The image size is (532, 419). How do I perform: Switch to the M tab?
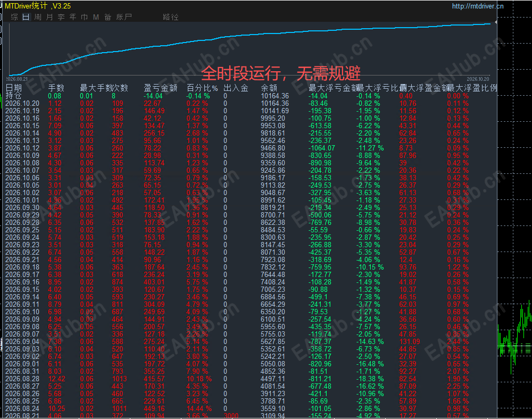(x=96, y=17)
